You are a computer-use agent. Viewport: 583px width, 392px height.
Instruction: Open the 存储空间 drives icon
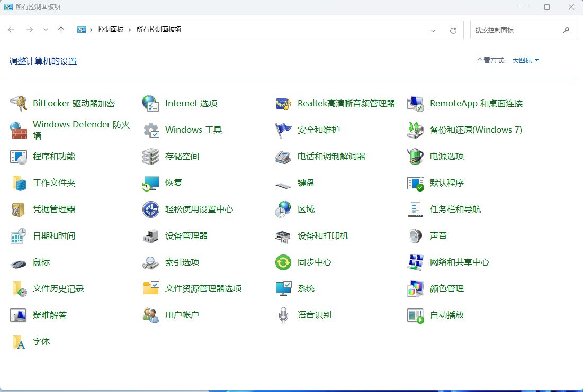(151, 157)
